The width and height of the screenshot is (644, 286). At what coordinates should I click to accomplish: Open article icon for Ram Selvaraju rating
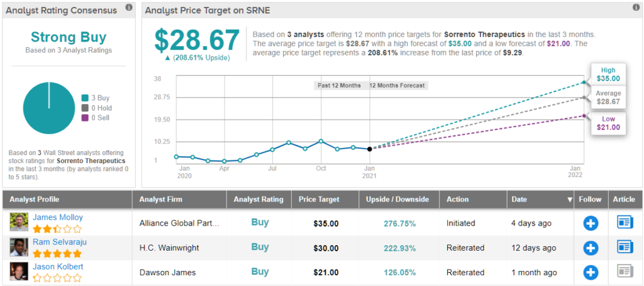625,247
